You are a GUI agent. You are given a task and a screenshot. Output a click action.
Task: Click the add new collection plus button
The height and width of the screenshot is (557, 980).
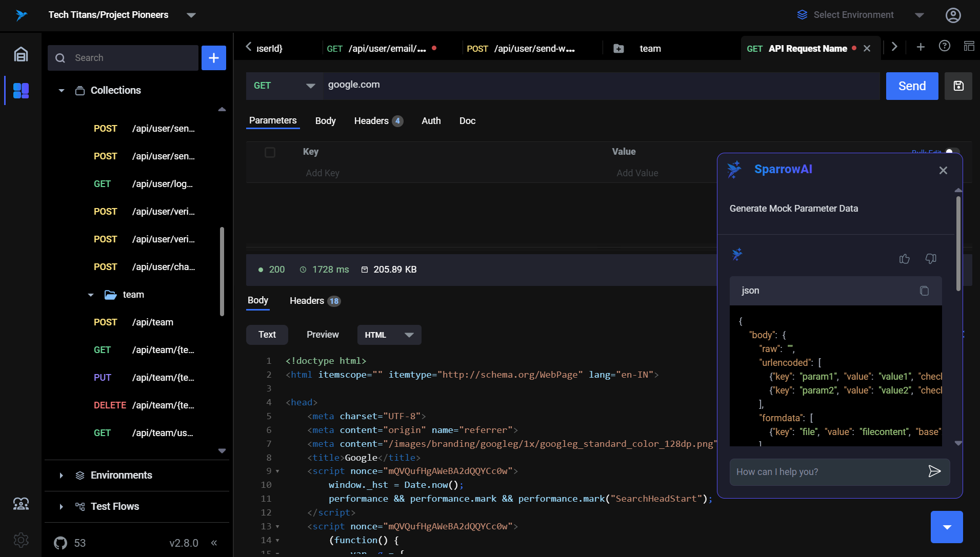[x=214, y=58]
